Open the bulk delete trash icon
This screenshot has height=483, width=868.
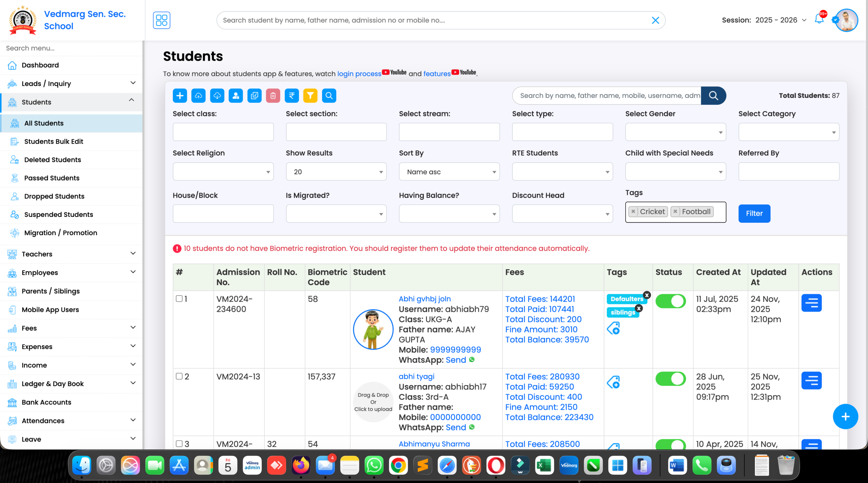[273, 96]
